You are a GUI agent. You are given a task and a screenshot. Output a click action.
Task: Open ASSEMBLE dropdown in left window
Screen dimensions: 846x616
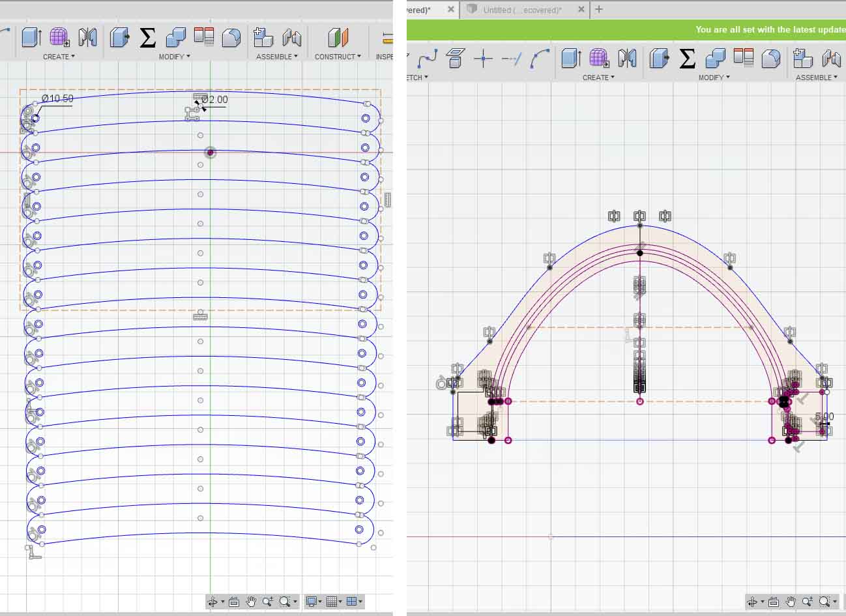tap(276, 57)
